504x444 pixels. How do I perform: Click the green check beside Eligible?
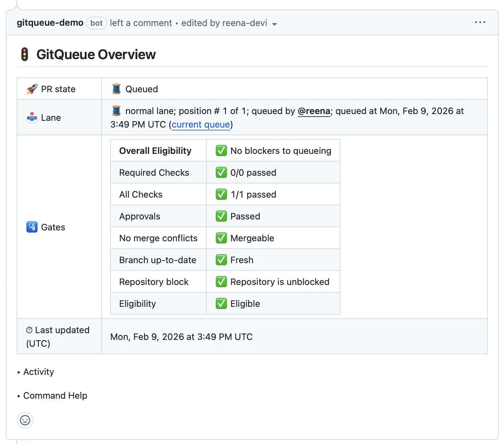pos(221,303)
